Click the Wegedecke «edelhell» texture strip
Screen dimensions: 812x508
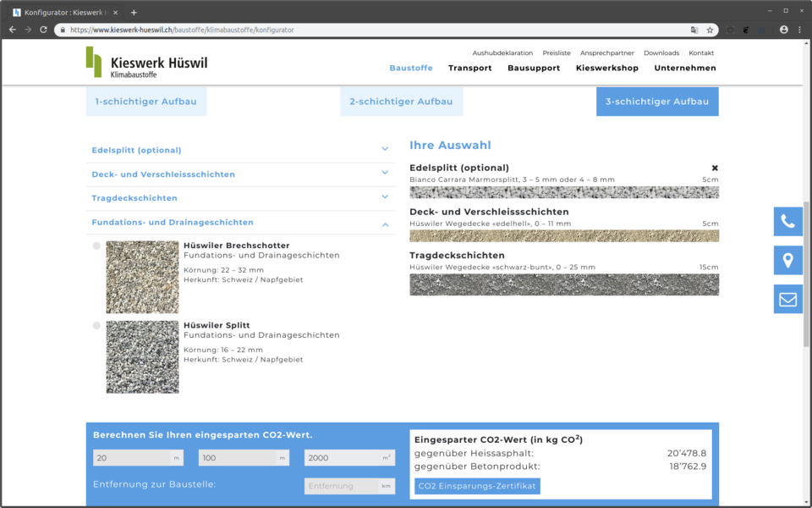(x=564, y=236)
